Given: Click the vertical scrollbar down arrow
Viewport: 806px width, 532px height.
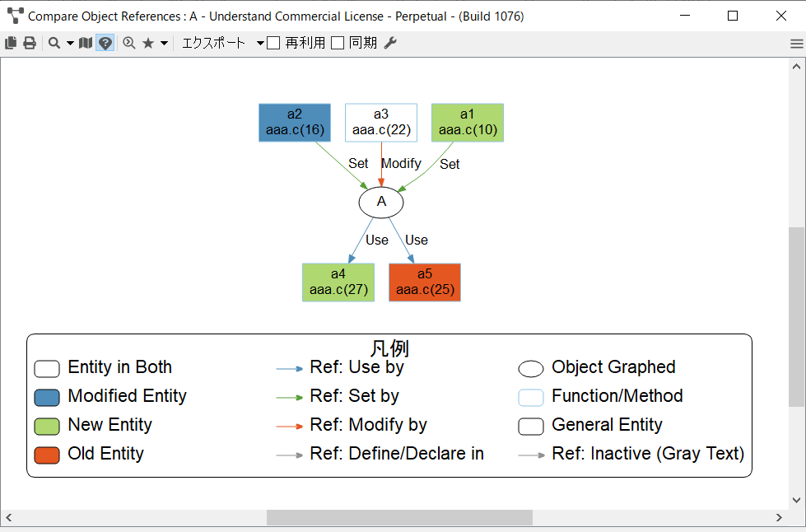Looking at the screenshot, I should [x=796, y=500].
